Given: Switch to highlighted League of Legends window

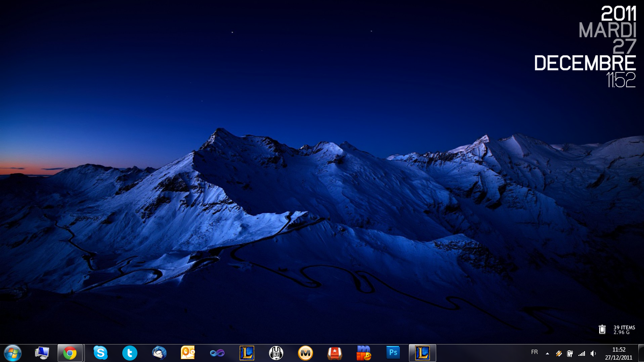Looking at the screenshot, I should [x=423, y=353].
